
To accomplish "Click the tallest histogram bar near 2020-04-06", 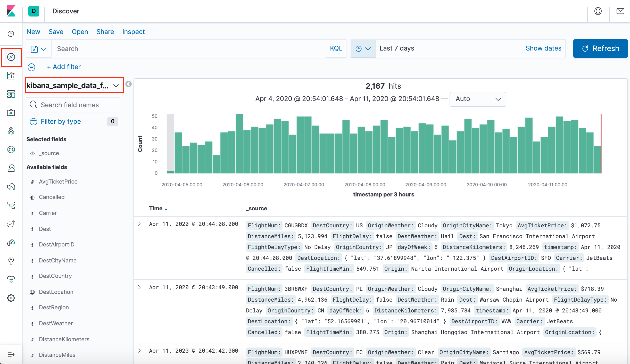I will coord(239,144).
